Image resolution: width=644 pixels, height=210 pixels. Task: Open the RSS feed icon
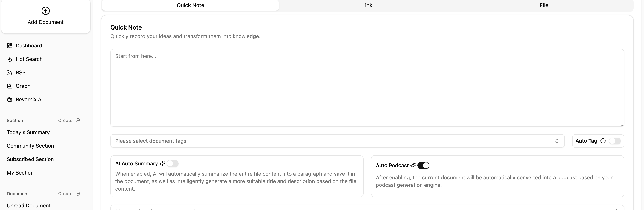[10, 73]
